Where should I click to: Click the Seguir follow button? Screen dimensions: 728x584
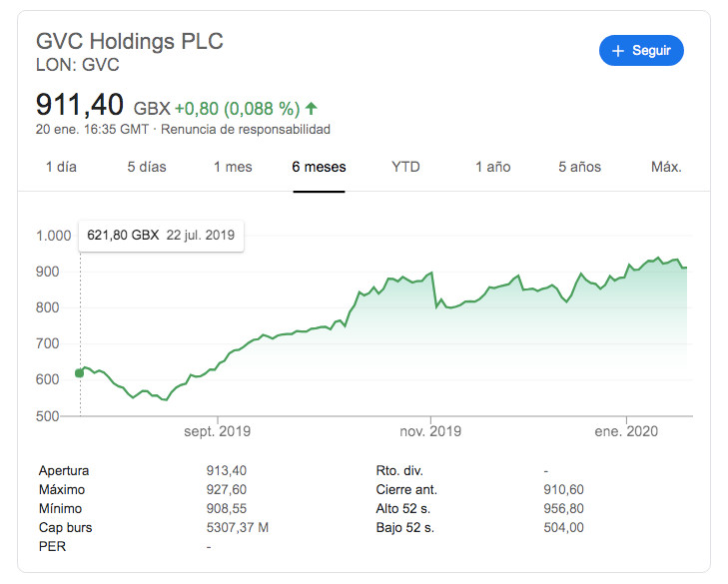(641, 50)
